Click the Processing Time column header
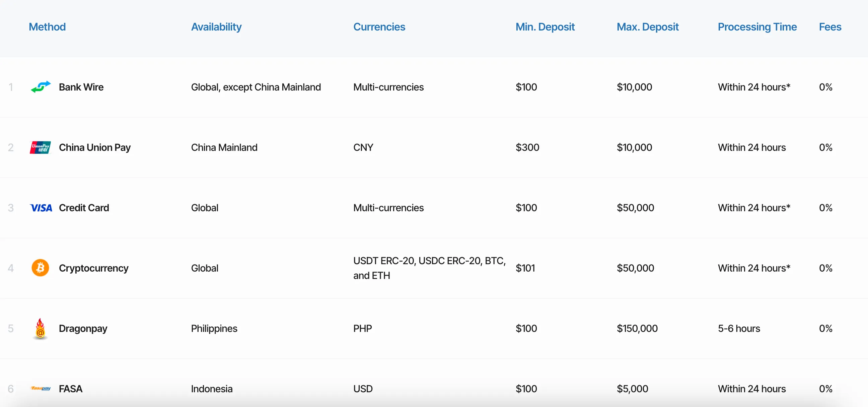The image size is (868, 407). pyautogui.click(x=757, y=27)
